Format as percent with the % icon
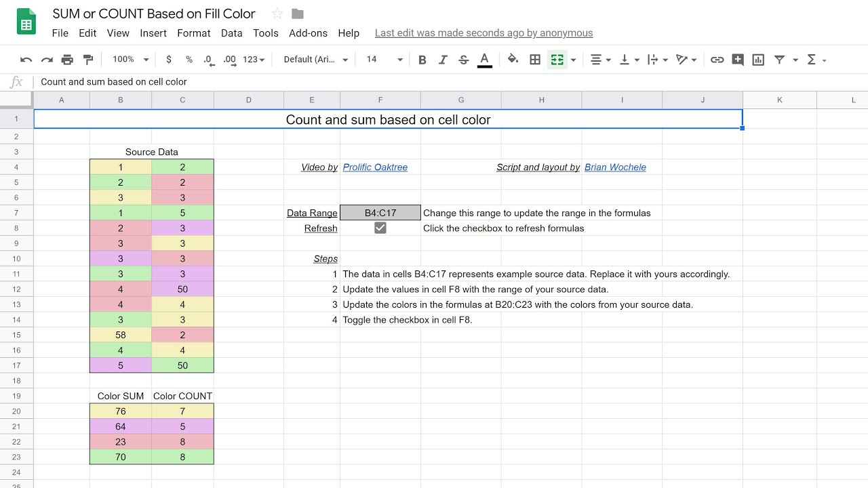The width and height of the screenshot is (868, 488). coord(189,60)
